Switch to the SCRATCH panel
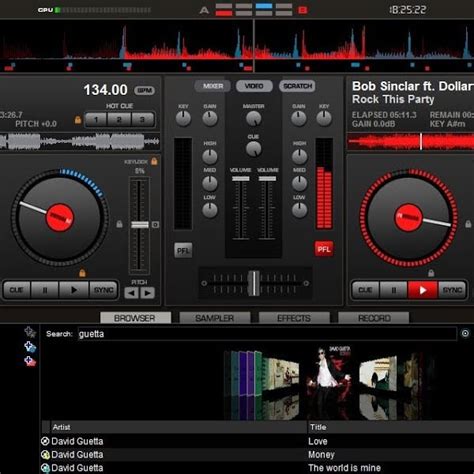 tap(297, 86)
